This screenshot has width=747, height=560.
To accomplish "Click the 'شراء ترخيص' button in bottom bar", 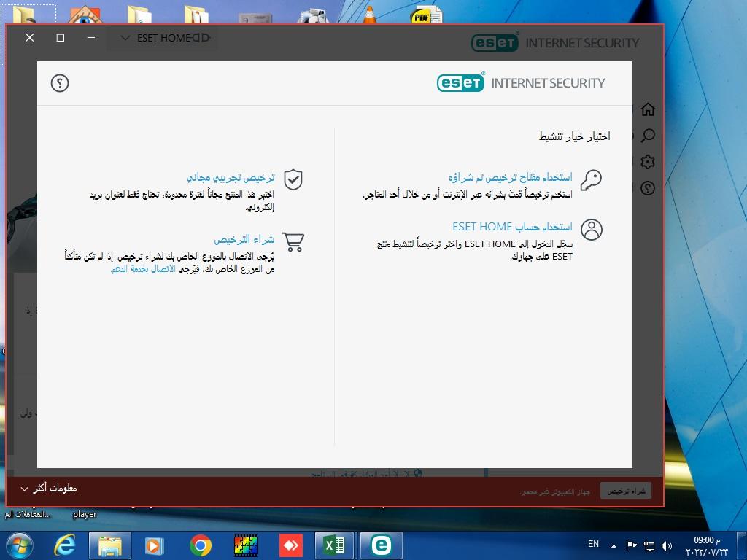I will (626, 491).
